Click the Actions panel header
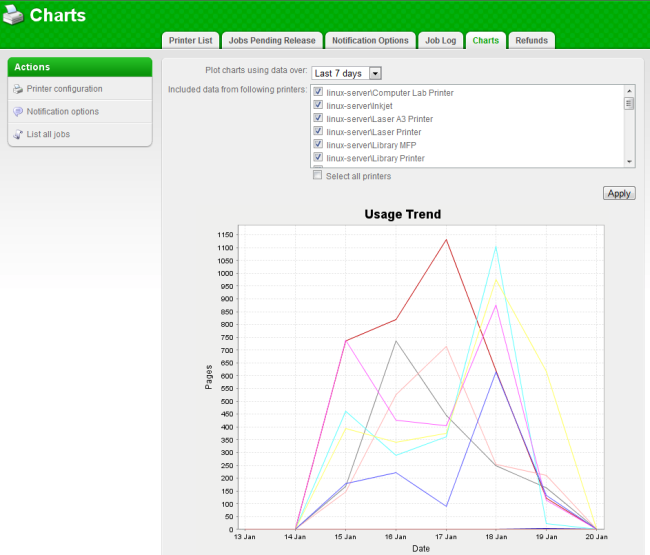Viewport: 650px width, 555px height. point(80,67)
